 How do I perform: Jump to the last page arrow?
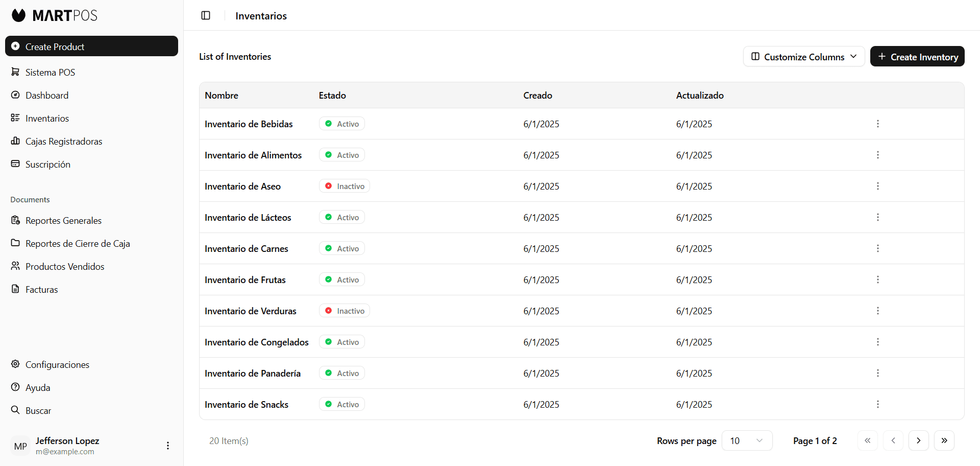point(944,440)
